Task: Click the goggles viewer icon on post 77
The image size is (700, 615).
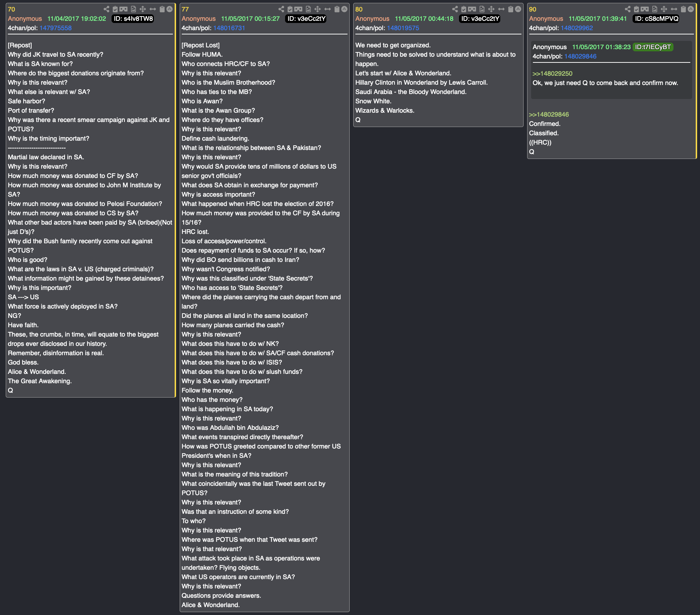Action: coord(298,9)
